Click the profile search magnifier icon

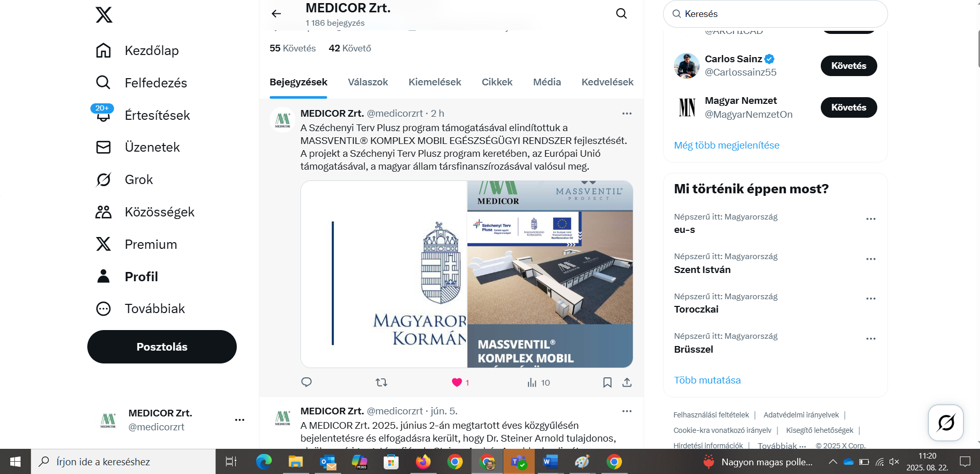[x=621, y=13]
